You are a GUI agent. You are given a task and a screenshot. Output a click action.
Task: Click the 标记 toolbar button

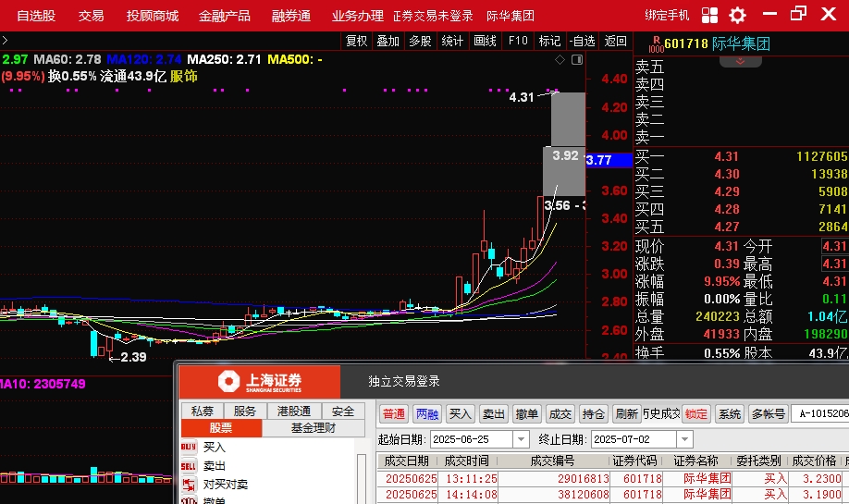[549, 41]
